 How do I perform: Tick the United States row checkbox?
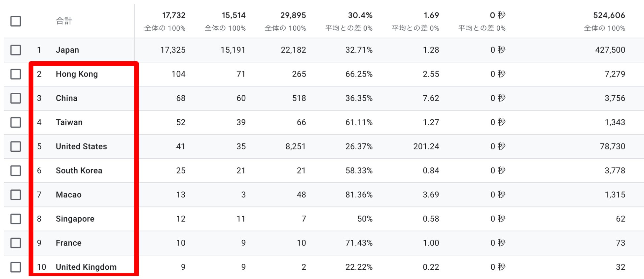tap(16, 146)
